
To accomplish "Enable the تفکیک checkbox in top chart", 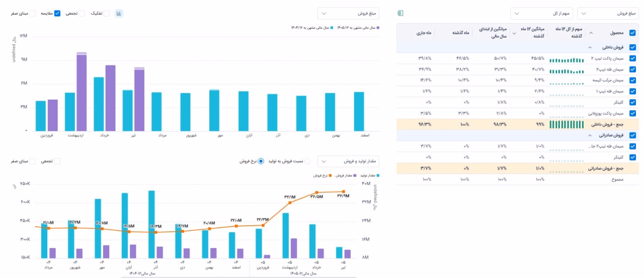I will click(x=106, y=14).
